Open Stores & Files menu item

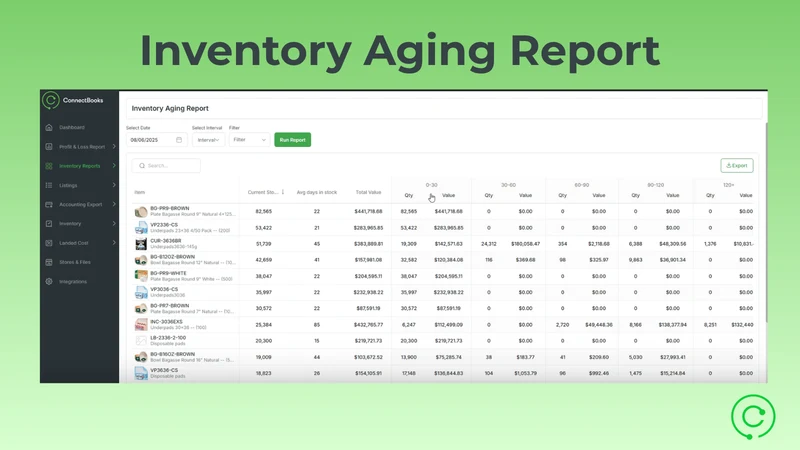coord(75,262)
